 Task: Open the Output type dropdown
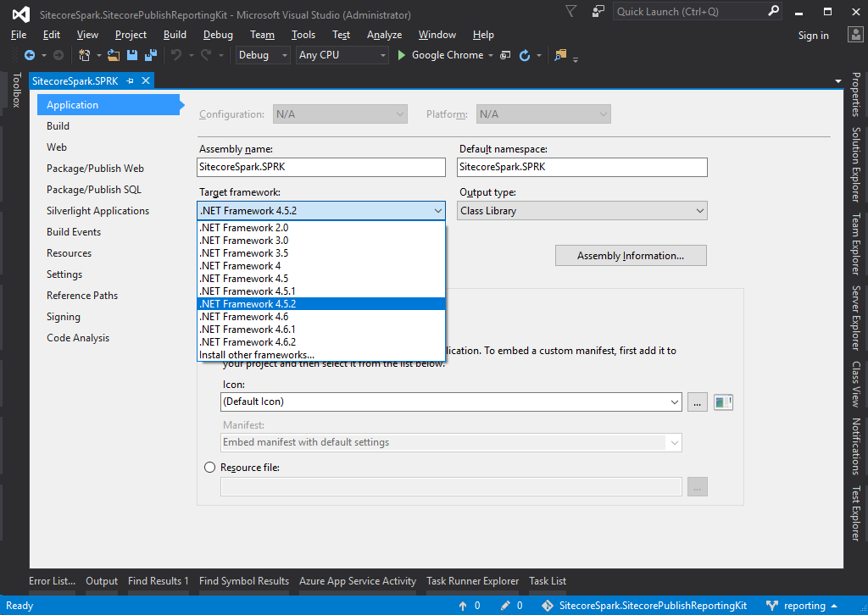(581, 211)
